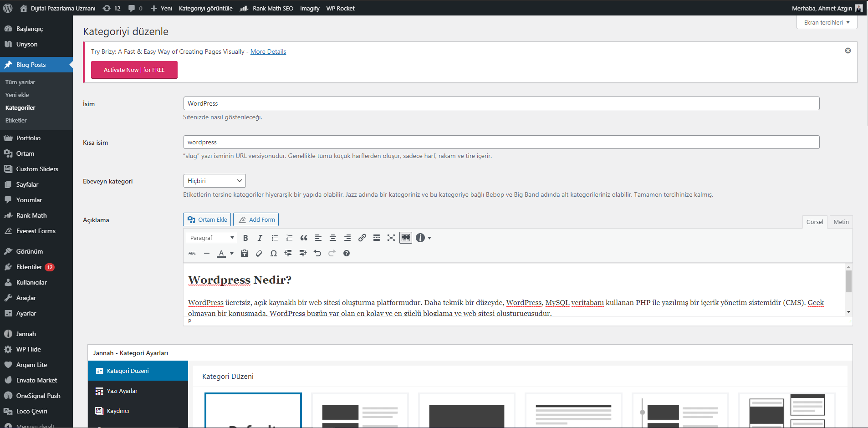This screenshot has width=868, height=428.
Task: Apply blockquote formatting
Action: 304,238
